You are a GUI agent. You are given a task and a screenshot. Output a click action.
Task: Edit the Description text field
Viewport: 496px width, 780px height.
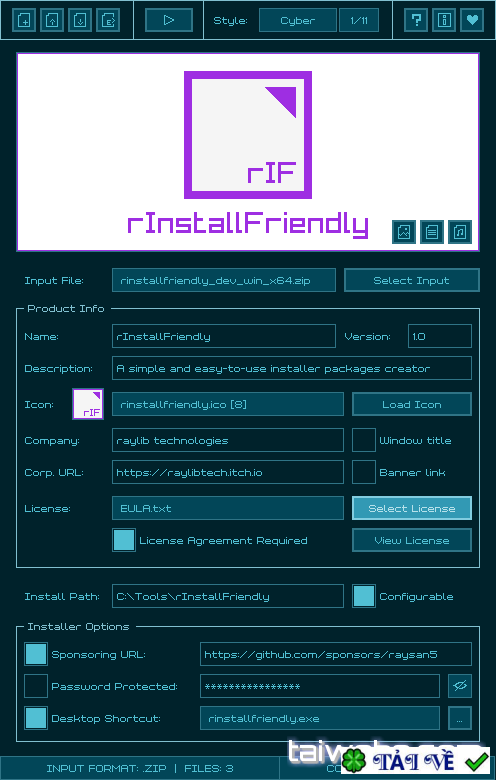click(x=292, y=368)
